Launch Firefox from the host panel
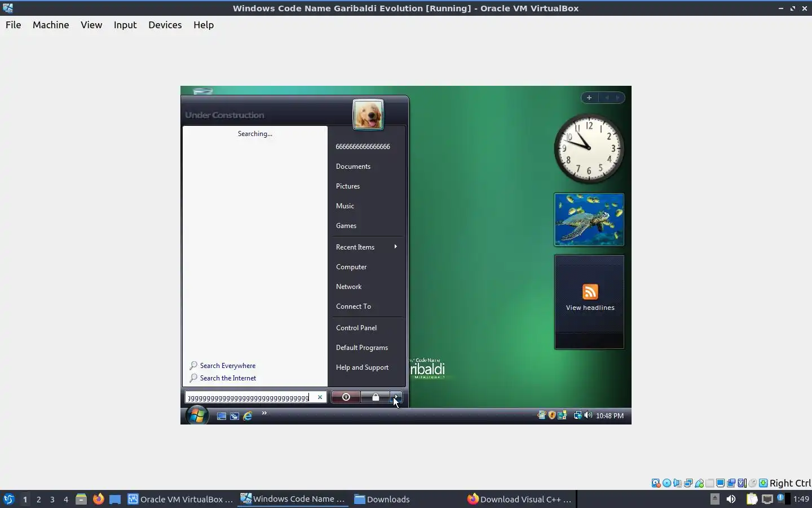812x508 pixels. click(98, 499)
